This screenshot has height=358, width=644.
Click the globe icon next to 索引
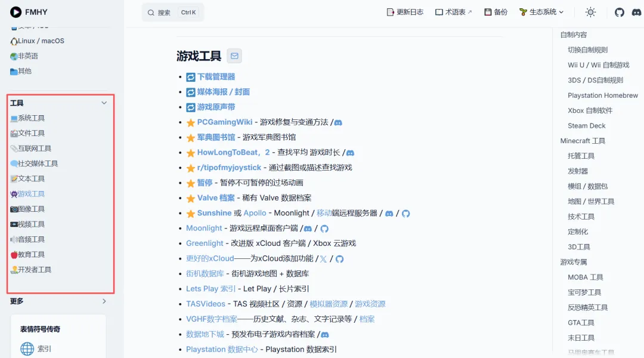pyautogui.click(x=27, y=348)
